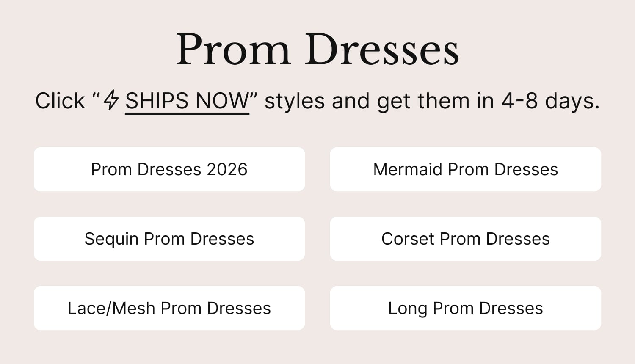Click the word "Sequin" in its button
Screen dimensions: 635x364
[x=111, y=239]
